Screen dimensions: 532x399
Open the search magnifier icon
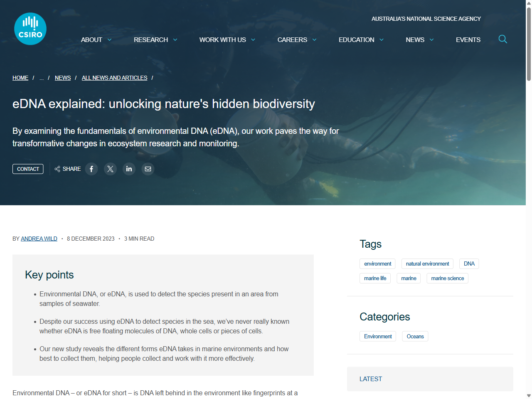click(502, 39)
